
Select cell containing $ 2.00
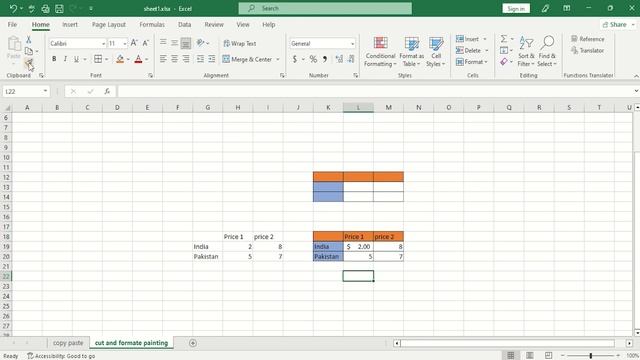point(358,247)
